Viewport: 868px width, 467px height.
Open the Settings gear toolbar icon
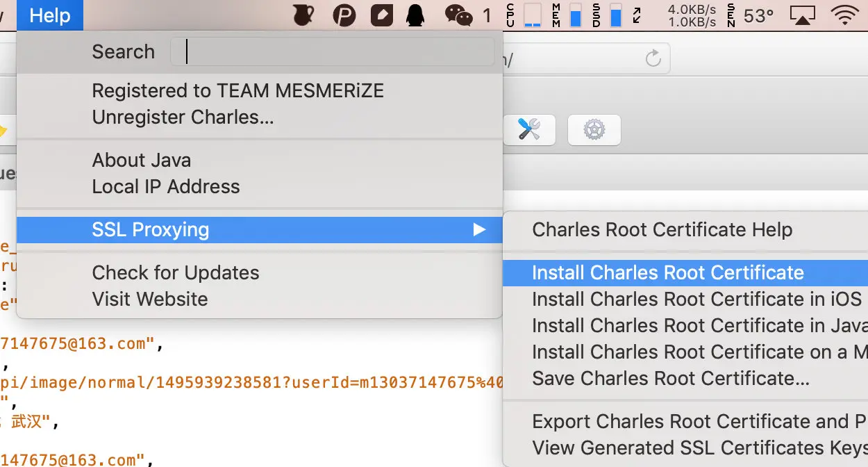[x=594, y=129]
